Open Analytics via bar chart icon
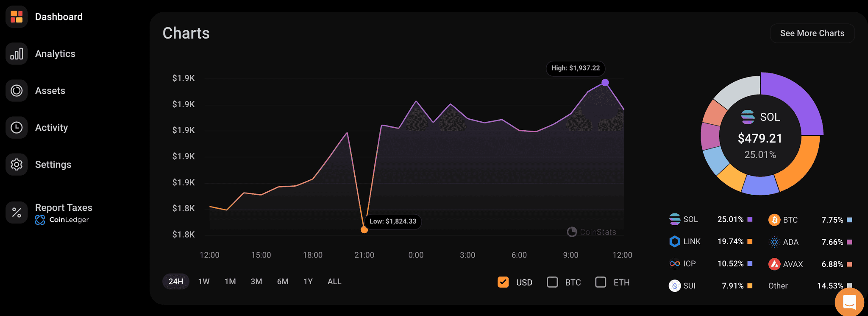 point(17,54)
